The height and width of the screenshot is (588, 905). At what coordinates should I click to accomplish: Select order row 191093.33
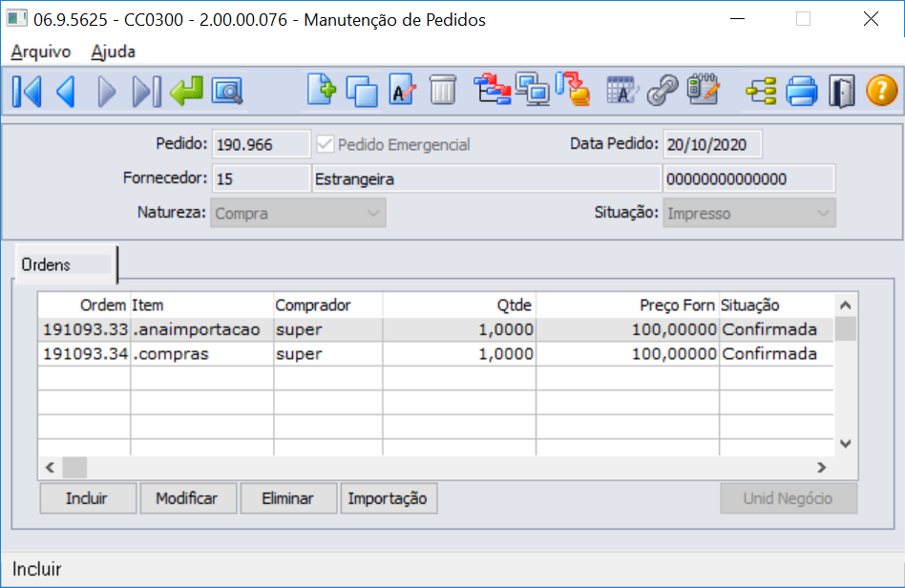(435, 329)
